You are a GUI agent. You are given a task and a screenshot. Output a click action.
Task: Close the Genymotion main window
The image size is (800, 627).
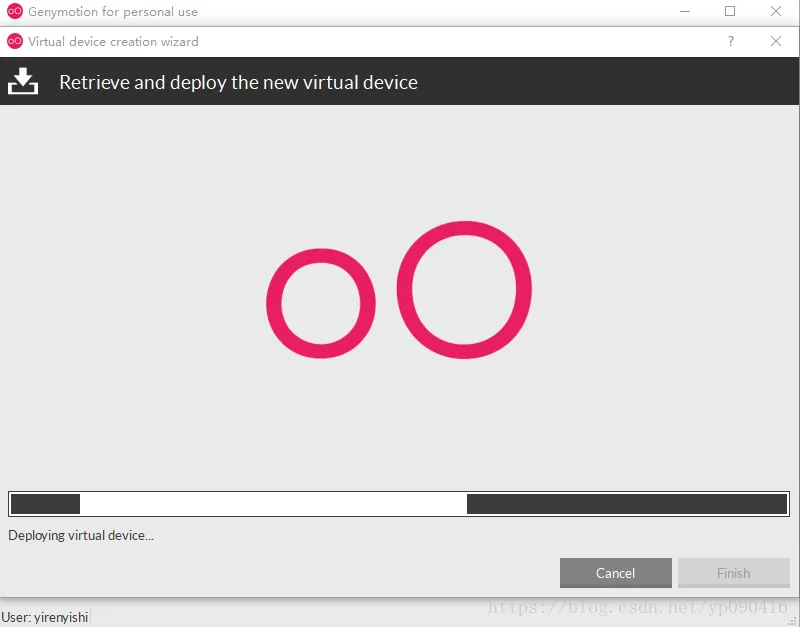pyautogui.click(x=776, y=11)
